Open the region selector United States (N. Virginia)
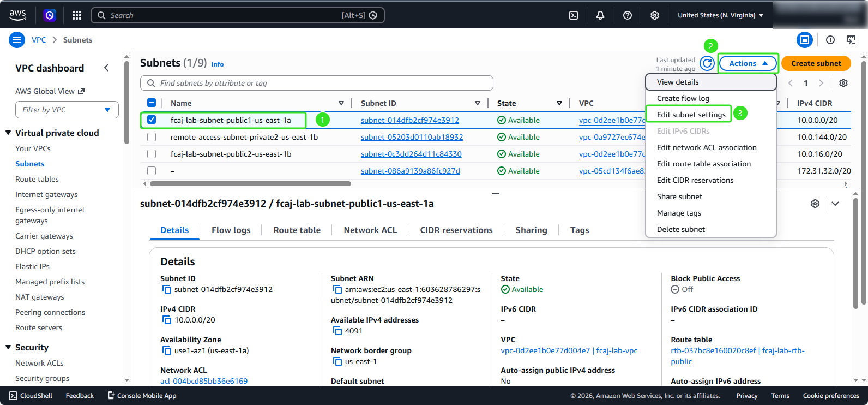Image resolution: width=868 pixels, height=405 pixels. (x=721, y=15)
